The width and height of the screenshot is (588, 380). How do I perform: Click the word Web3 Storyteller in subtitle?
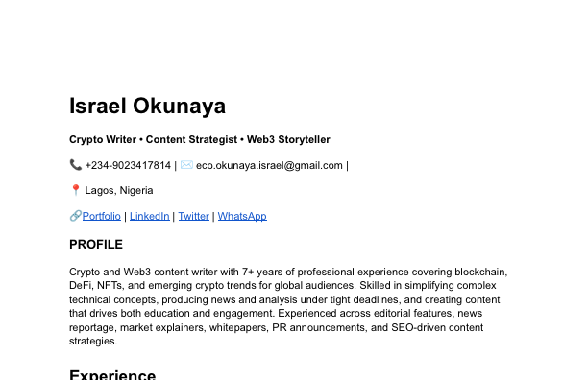click(288, 140)
